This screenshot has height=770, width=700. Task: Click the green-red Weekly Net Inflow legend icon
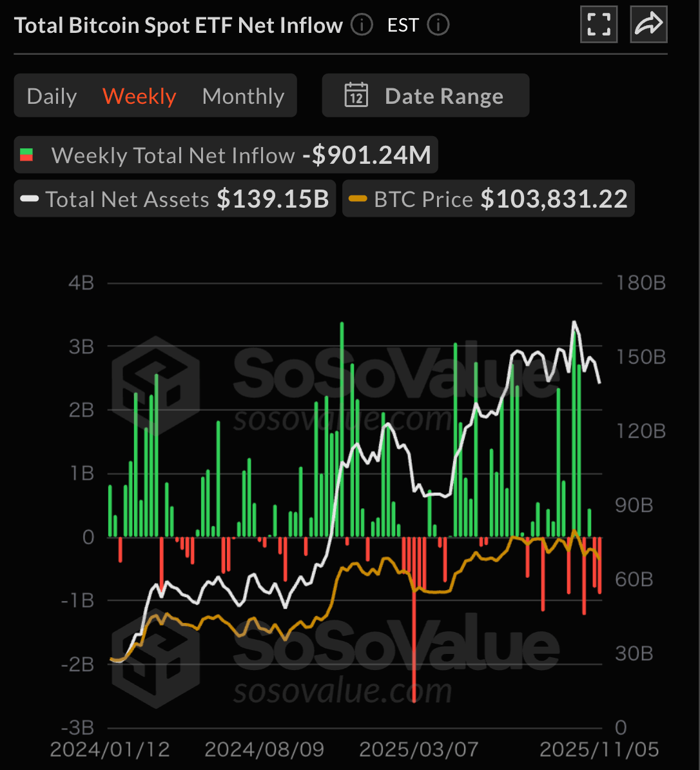pyautogui.click(x=26, y=155)
